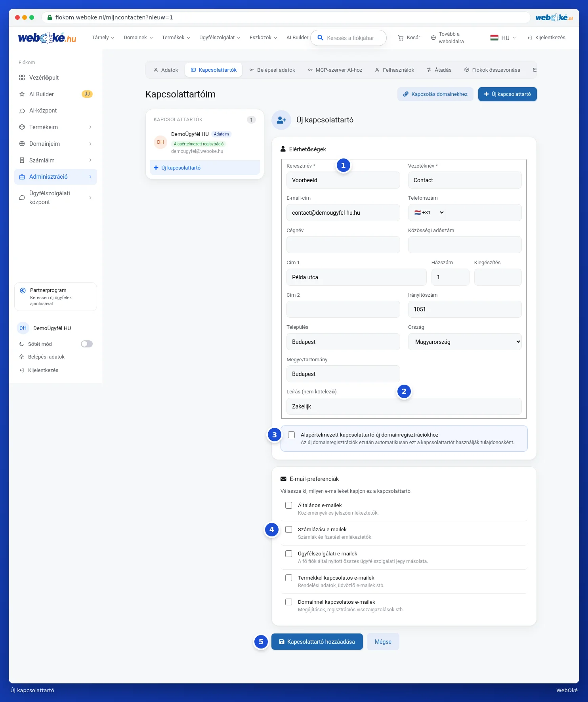Screen dimensions: 588x702
Task: Switch to the Adatok tab
Action: tap(166, 70)
